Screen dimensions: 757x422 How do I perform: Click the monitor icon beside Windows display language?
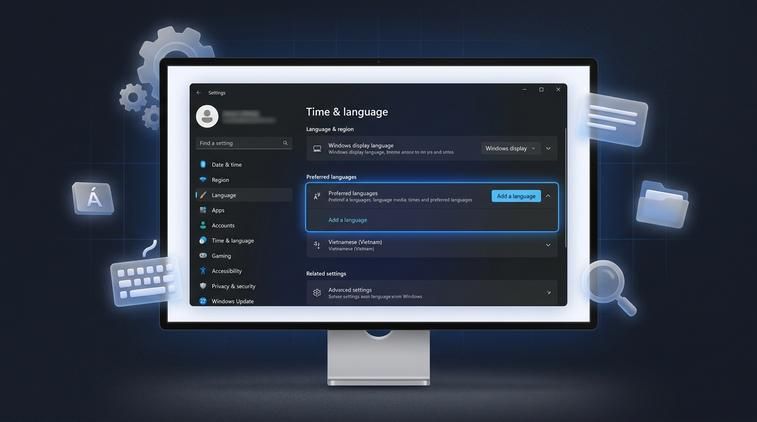(x=317, y=149)
